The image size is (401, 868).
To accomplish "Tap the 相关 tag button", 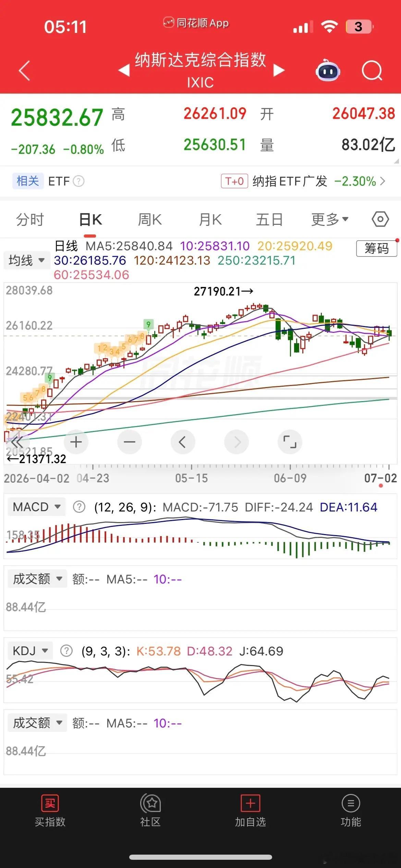I will point(28,181).
